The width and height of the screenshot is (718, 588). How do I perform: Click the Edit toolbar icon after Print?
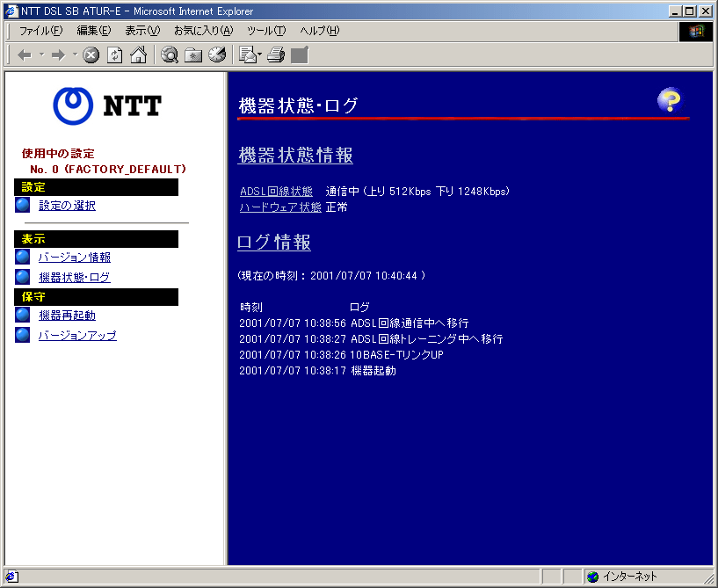(300, 55)
